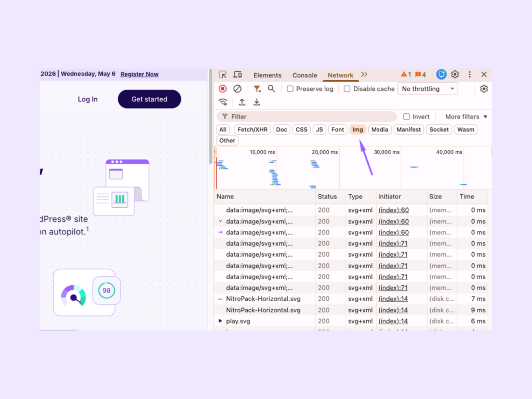This screenshot has height=399, width=532.
Task: Close the DevTools panel
Action: point(484,74)
